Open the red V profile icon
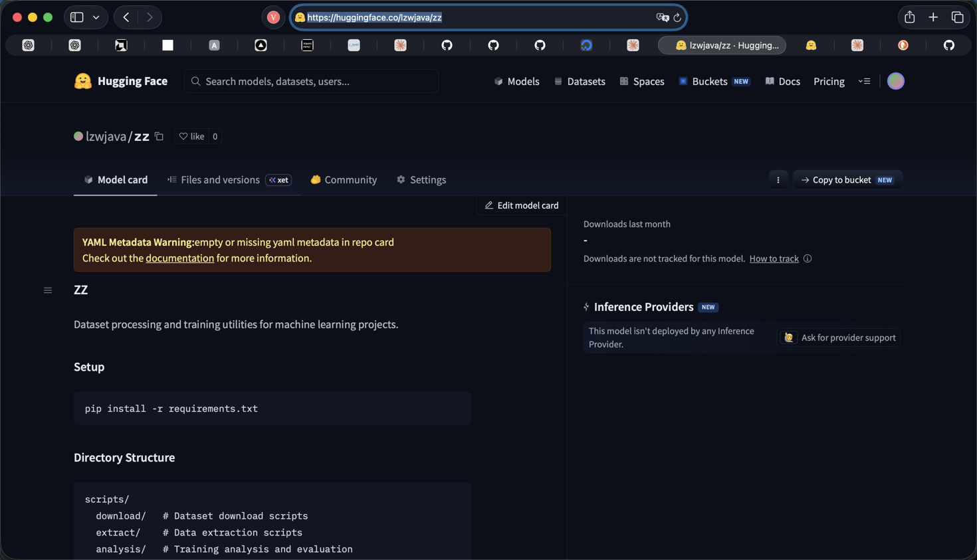The width and height of the screenshot is (977, 560). click(273, 17)
